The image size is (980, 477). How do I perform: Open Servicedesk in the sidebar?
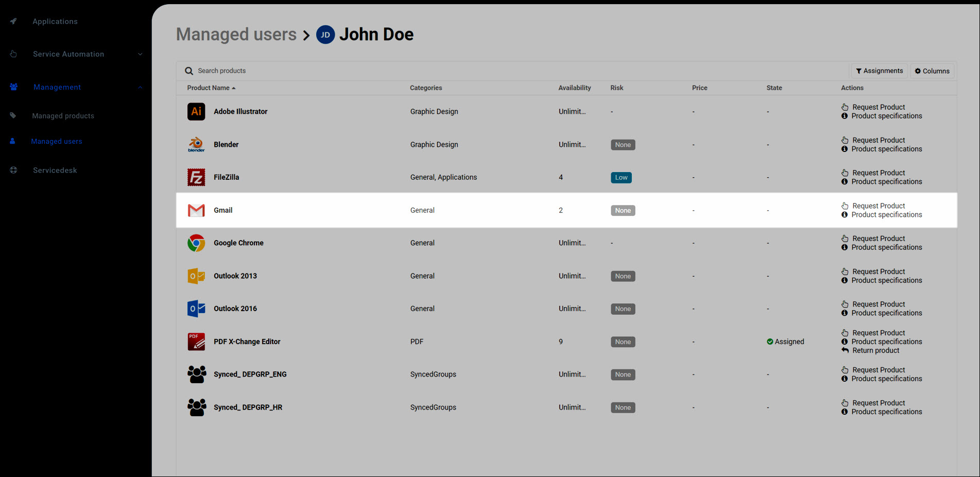coord(55,170)
